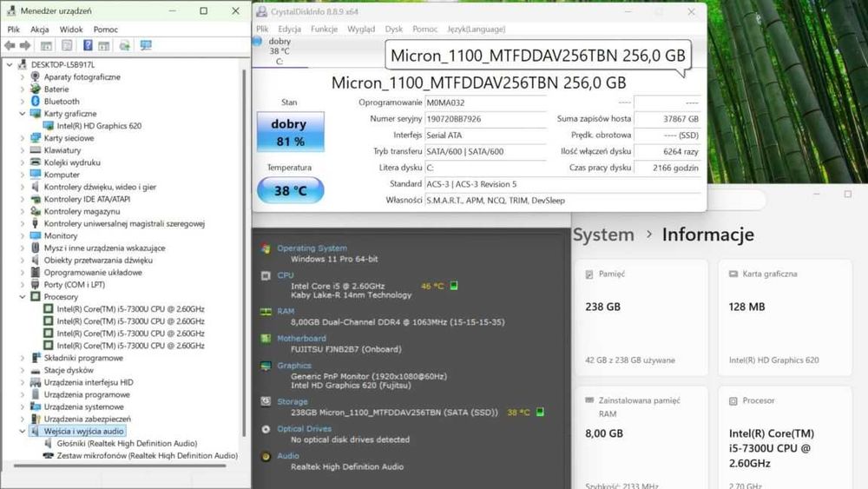Select Głośniki (Realtek High Definition Audio) device
Viewport: 868px width, 489px height.
tap(127, 443)
